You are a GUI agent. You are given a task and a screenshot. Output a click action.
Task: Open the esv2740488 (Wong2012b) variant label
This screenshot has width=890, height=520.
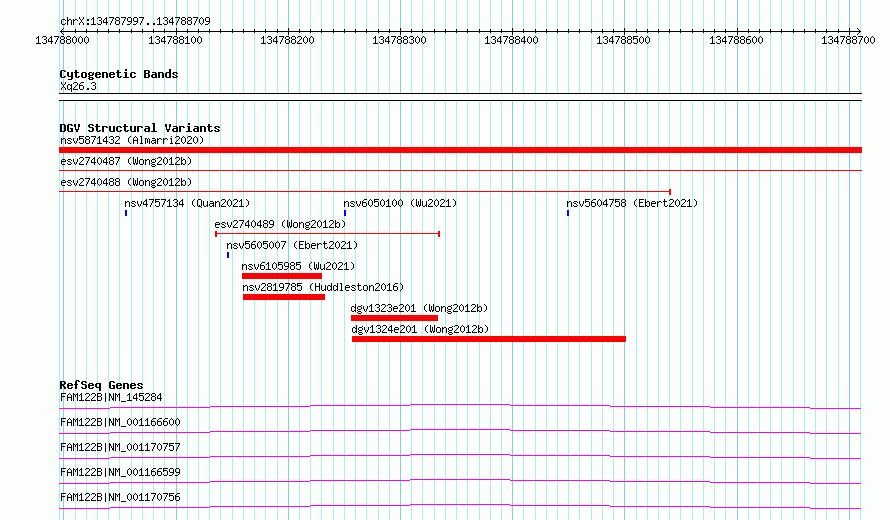tap(126, 182)
